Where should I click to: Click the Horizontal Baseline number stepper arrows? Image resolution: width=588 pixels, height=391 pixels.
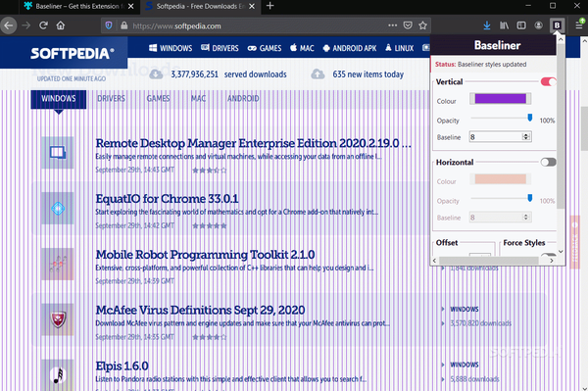tap(525, 217)
